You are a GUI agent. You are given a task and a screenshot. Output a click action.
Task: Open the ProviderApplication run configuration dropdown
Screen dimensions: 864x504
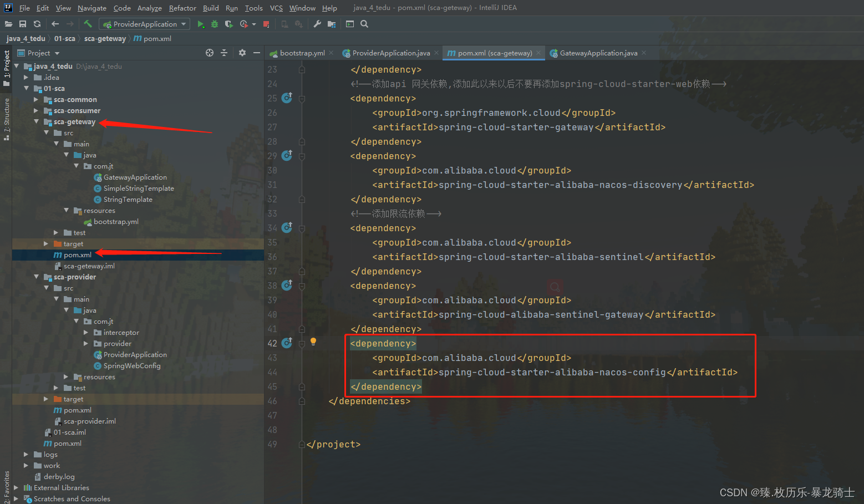(144, 24)
